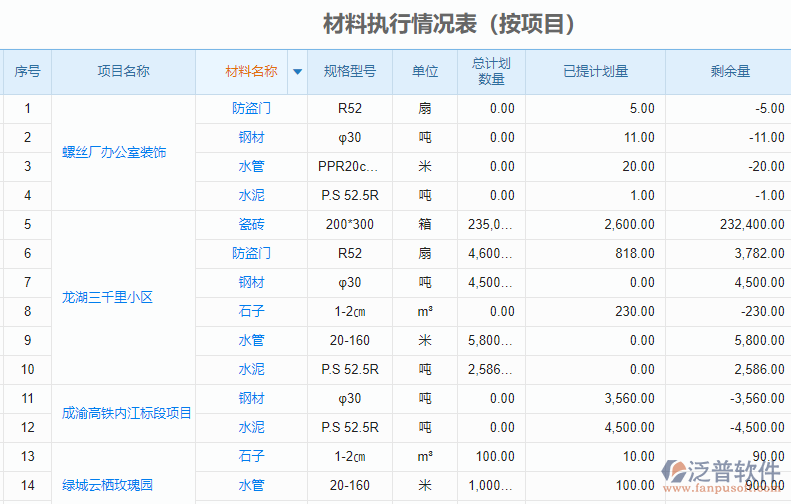The height and width of the screenshot is (504, 791).
Task: Click the 钢材 link in row 11
Action: coord(252,399)
